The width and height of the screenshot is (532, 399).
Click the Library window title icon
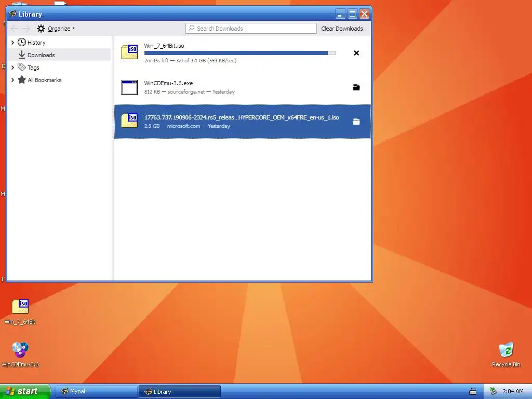[13, 14]
